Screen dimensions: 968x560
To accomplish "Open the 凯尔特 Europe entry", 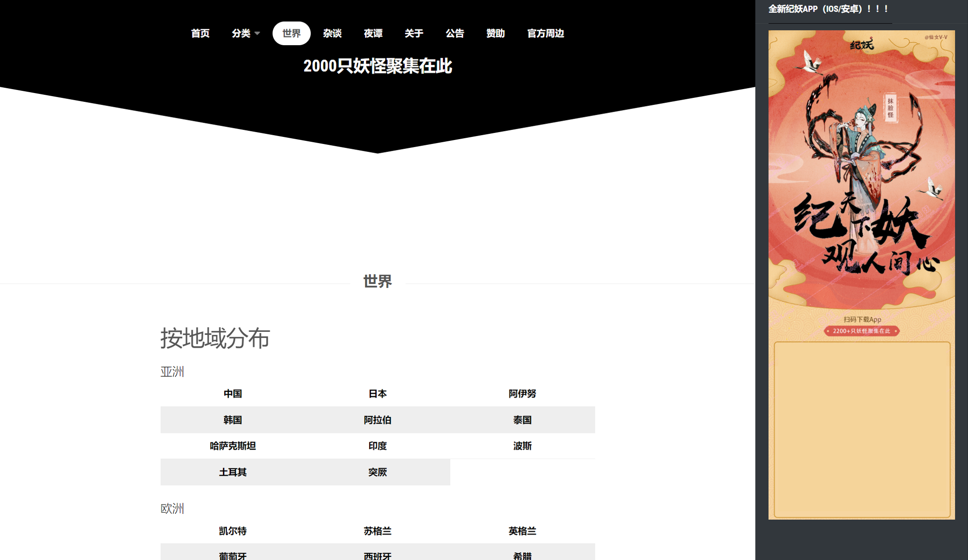I will click(x=233, y=531).
